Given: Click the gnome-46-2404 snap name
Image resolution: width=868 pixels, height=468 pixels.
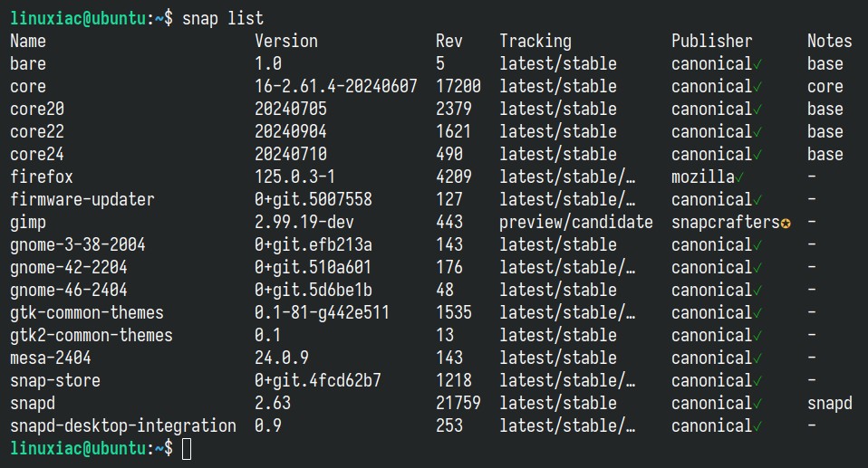Looking at the screenshot, I should pos(69,290).
